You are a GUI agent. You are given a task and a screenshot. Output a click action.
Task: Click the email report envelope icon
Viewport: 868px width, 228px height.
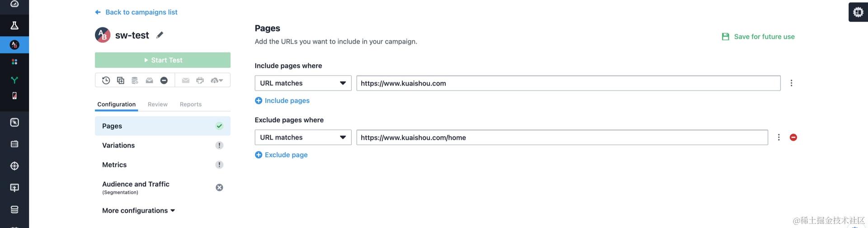click(185, 80)
